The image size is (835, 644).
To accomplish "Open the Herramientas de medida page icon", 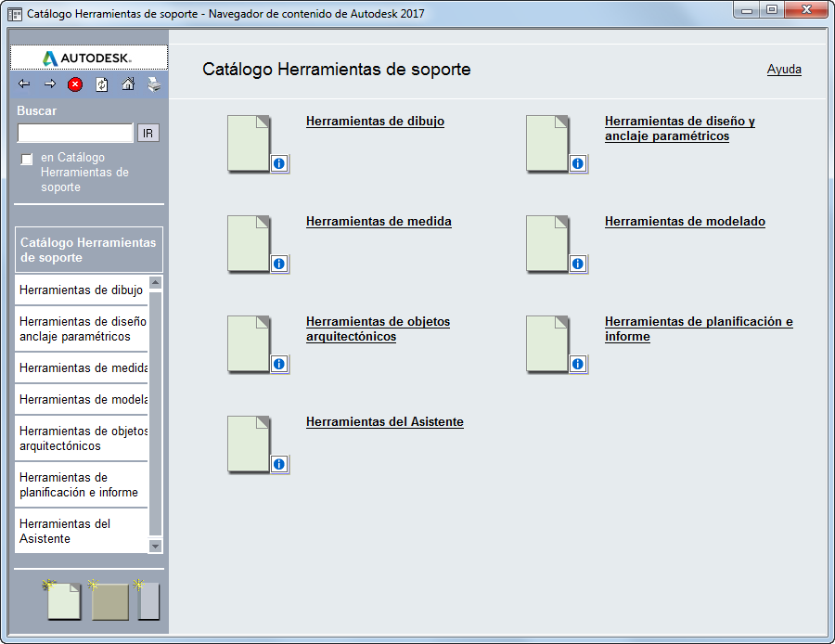I will coord(249,243).
